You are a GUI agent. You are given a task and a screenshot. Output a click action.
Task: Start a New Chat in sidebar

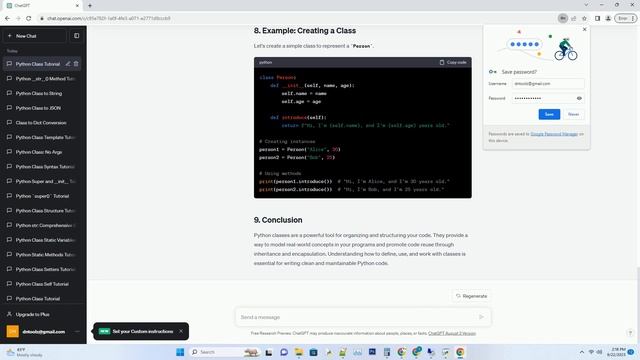(x=35, y=36)
